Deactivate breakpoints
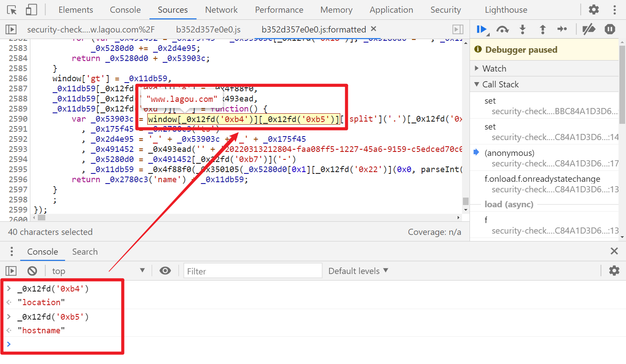The width and height of the screenshot is (626, 364). point(589,29)
